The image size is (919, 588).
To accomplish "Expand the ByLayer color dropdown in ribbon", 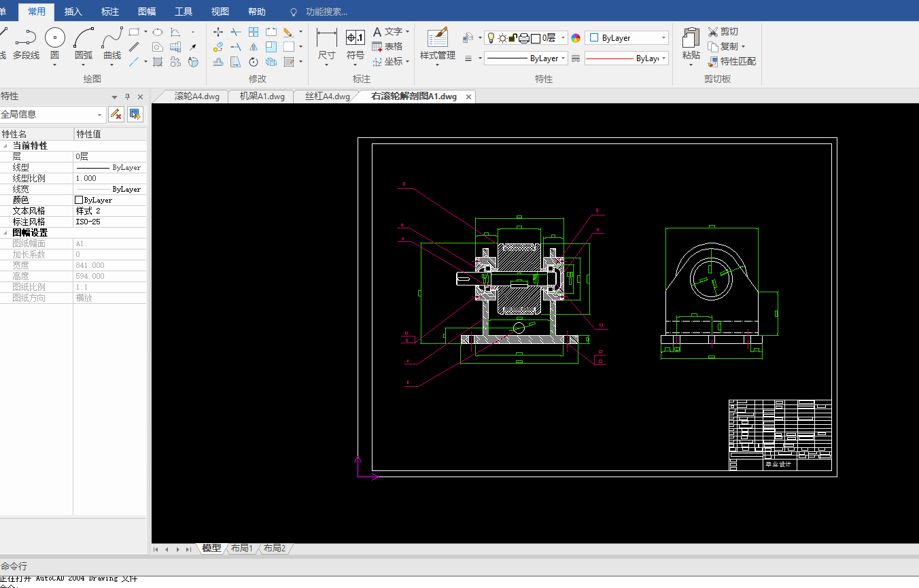I will pos(663,38).
